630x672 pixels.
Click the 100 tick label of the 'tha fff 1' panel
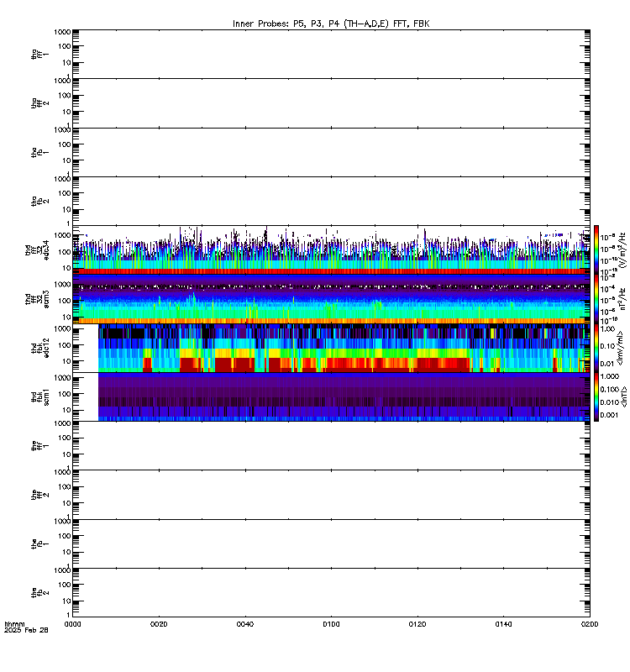pyautogui.click(x=65, y=46)
